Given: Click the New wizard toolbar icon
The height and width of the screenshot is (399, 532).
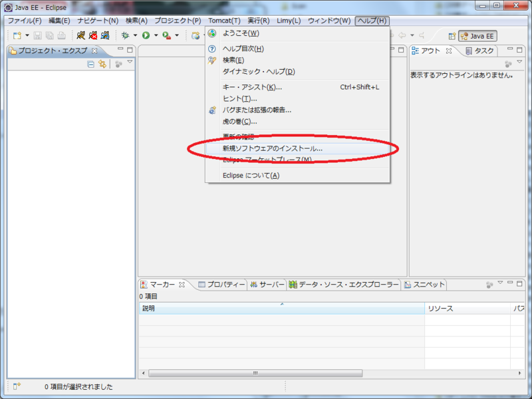Looking at the screenshot, I should pyautogui.click(x=17, y=35).
